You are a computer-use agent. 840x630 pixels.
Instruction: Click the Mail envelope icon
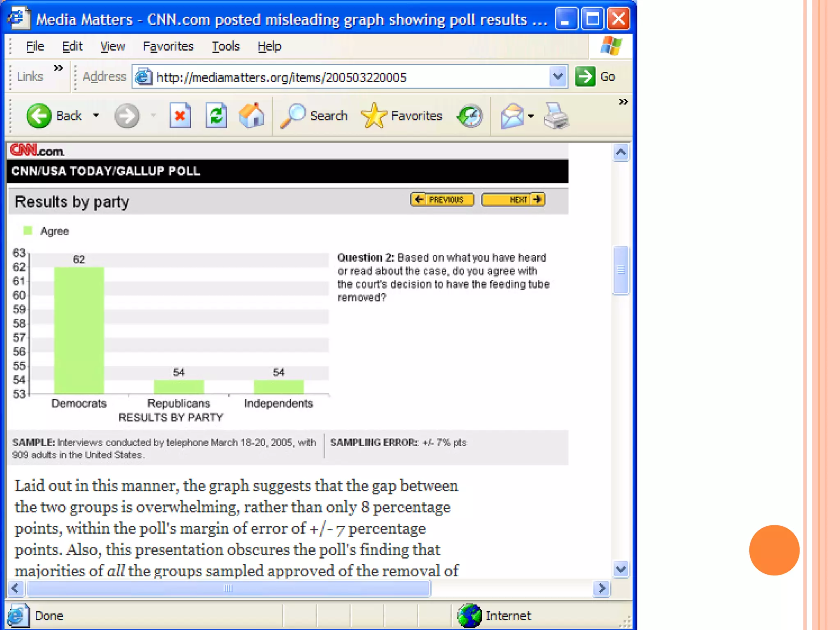click(512, 116)
